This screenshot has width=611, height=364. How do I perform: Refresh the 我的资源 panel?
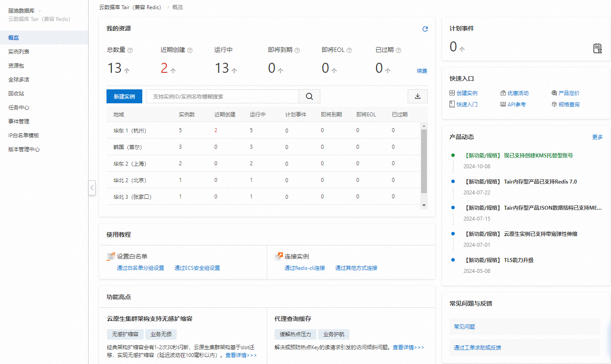click(425, 29)
